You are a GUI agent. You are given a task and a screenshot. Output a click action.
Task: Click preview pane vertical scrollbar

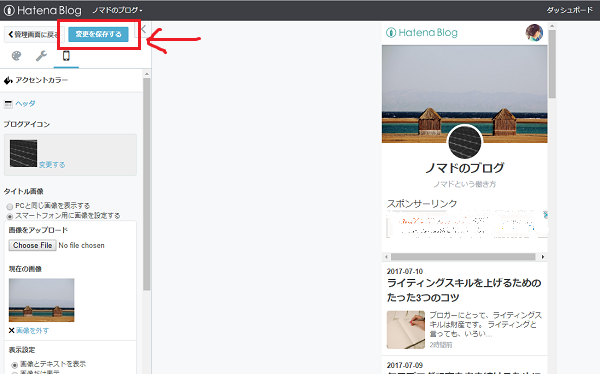(552, 64)
